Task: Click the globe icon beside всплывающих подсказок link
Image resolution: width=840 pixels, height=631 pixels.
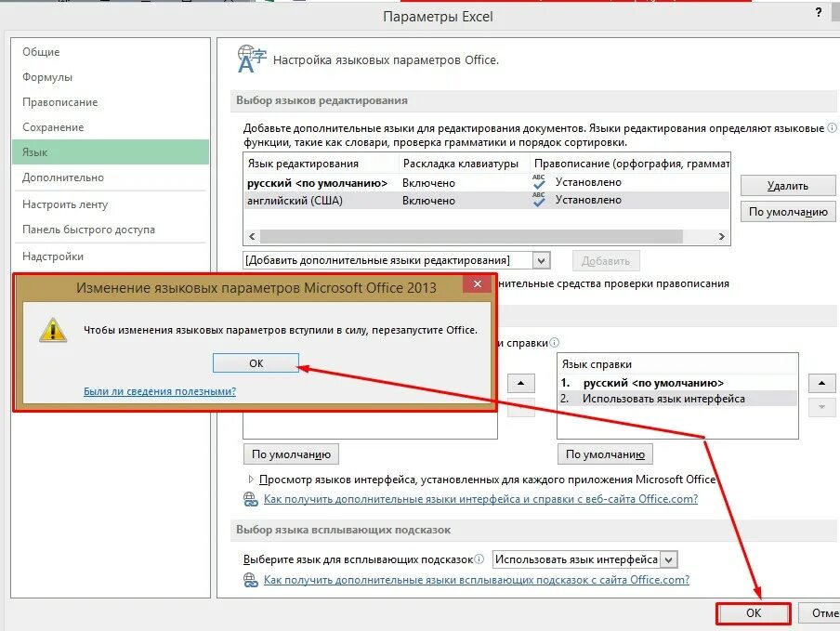Action: [251, 580]
